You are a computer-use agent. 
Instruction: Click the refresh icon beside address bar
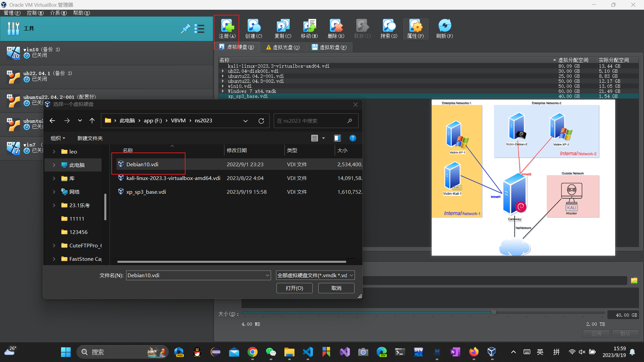(261, 121)
